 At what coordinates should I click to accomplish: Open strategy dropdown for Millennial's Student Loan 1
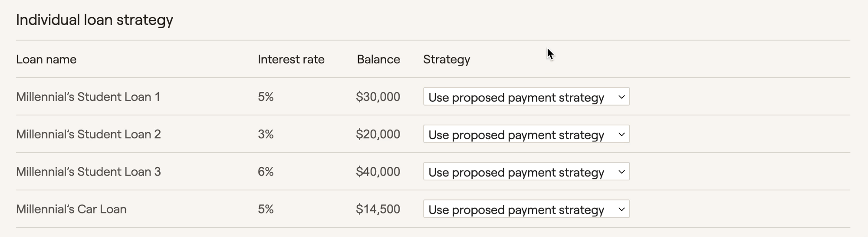(x=526, y=97)
